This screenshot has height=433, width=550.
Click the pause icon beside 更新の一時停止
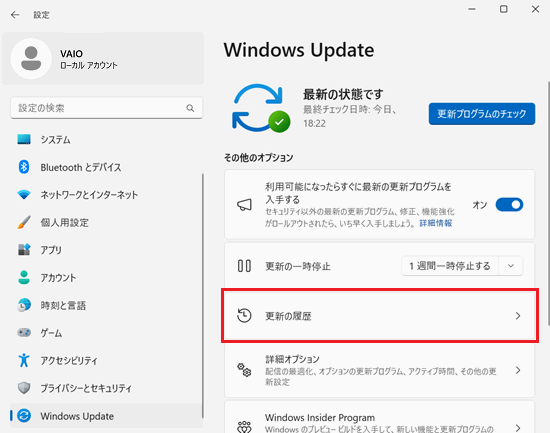244,266
